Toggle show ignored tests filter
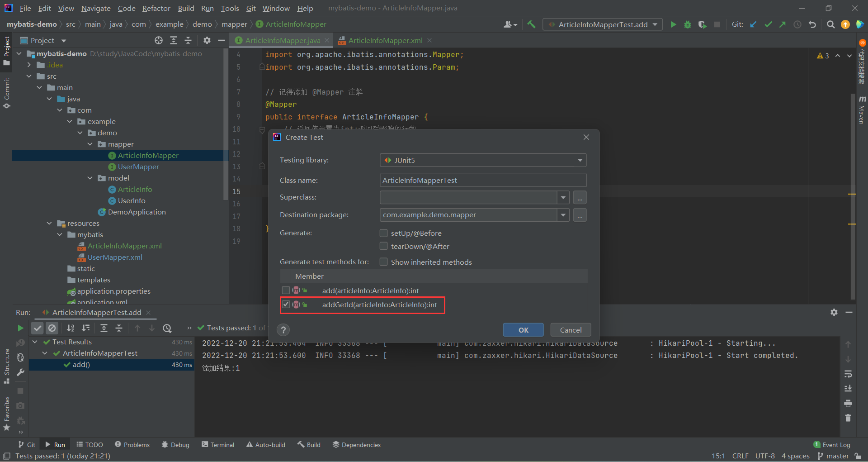 tap(52, 328)
